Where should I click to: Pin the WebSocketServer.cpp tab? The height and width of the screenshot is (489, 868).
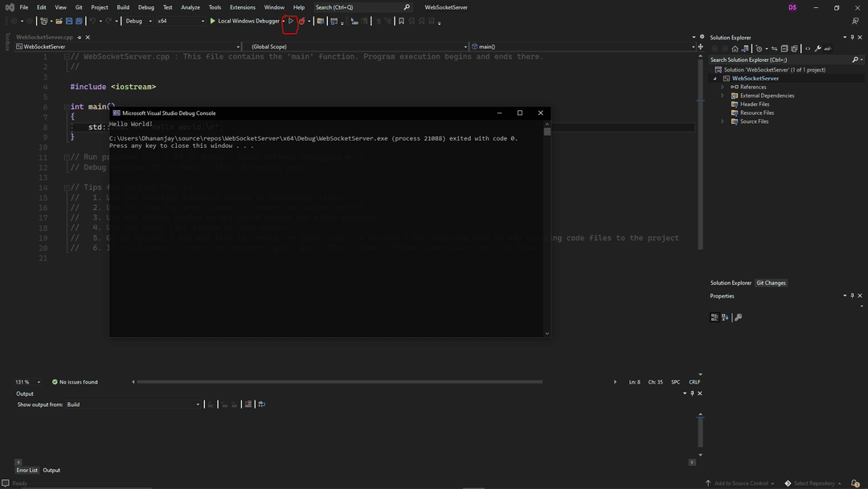79,37
